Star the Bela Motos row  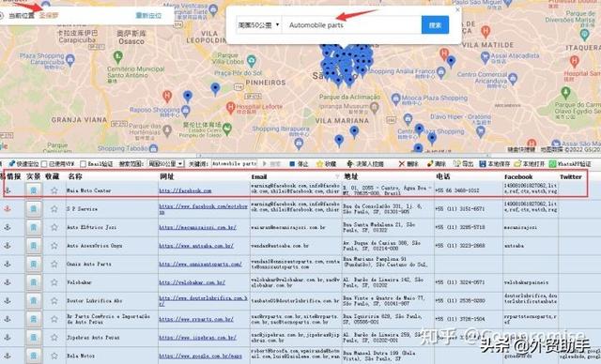click(54, 356)
